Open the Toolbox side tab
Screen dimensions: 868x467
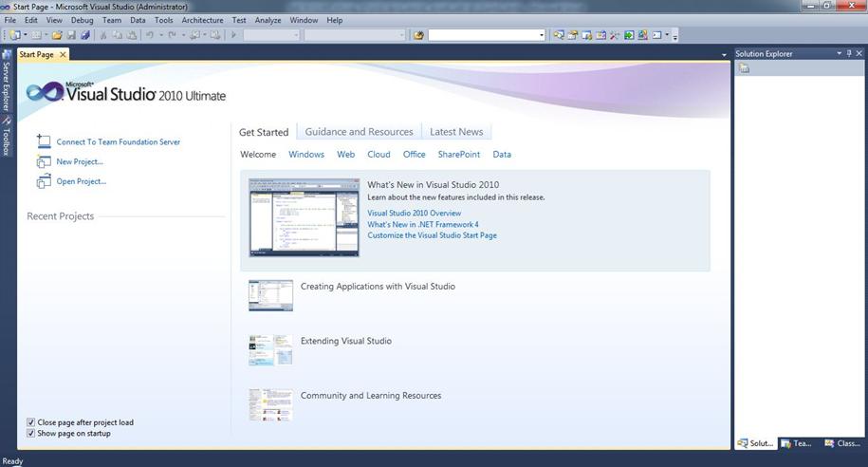[x=6, y=136]
